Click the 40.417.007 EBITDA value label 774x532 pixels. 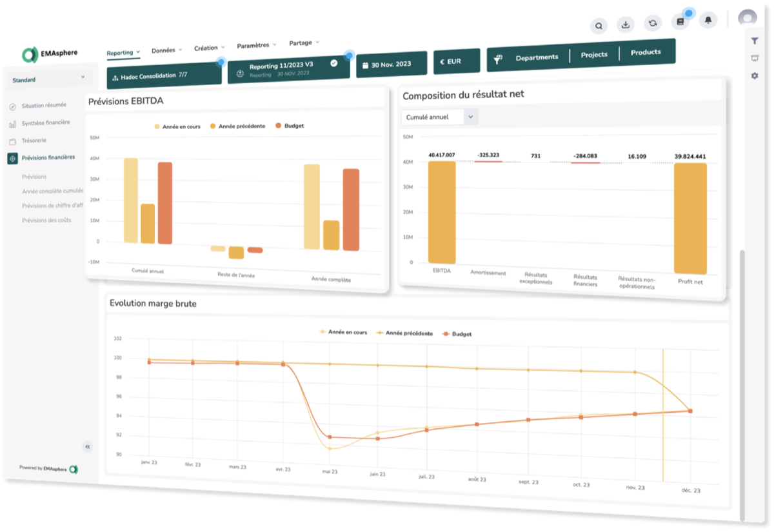pyautogui.click(x=442, y=155)
